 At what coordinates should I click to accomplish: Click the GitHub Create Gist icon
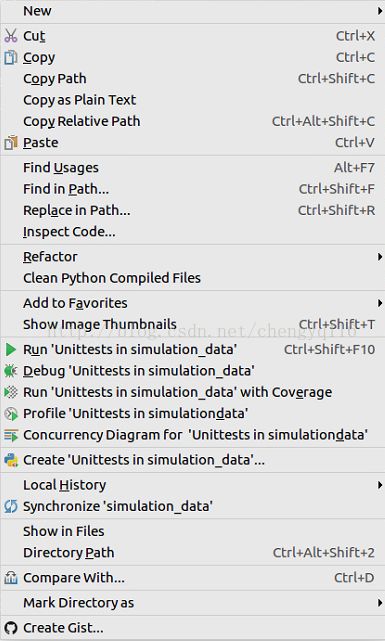[11, 628]
